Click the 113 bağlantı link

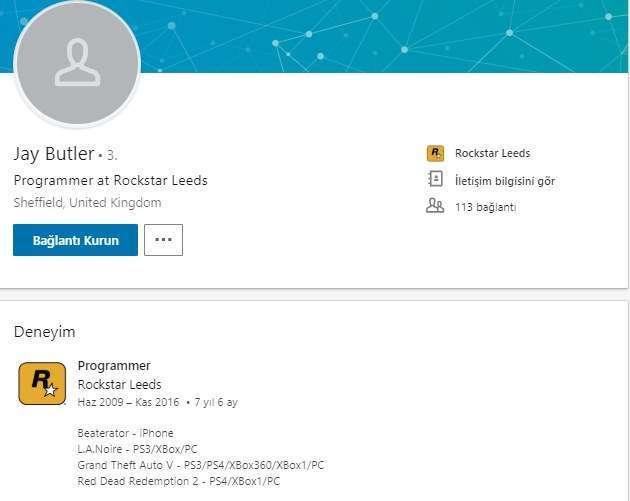tap(485, 207)
